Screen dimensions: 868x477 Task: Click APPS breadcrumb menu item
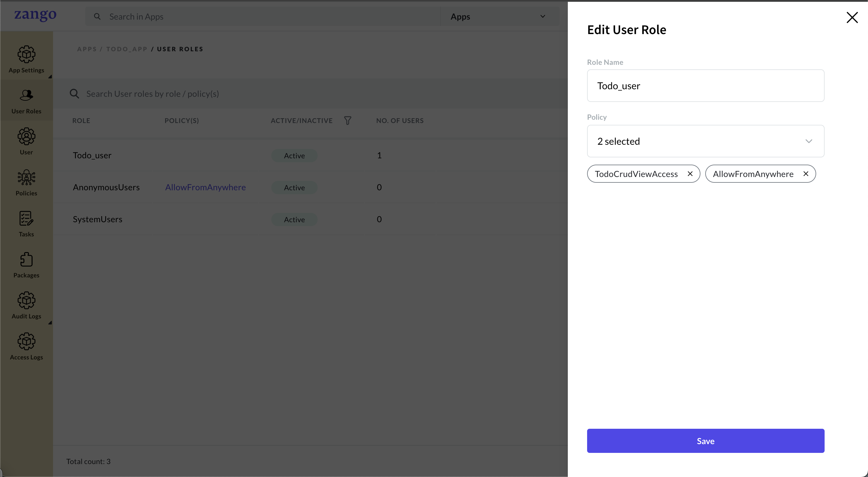(87, 49)
